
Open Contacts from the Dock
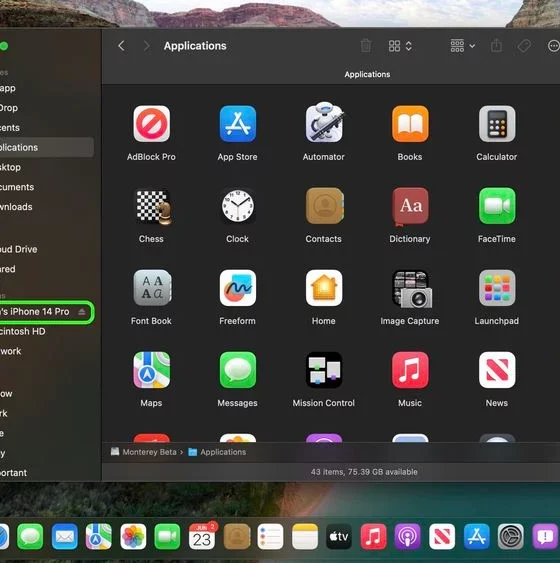click(x=237, y=536)
